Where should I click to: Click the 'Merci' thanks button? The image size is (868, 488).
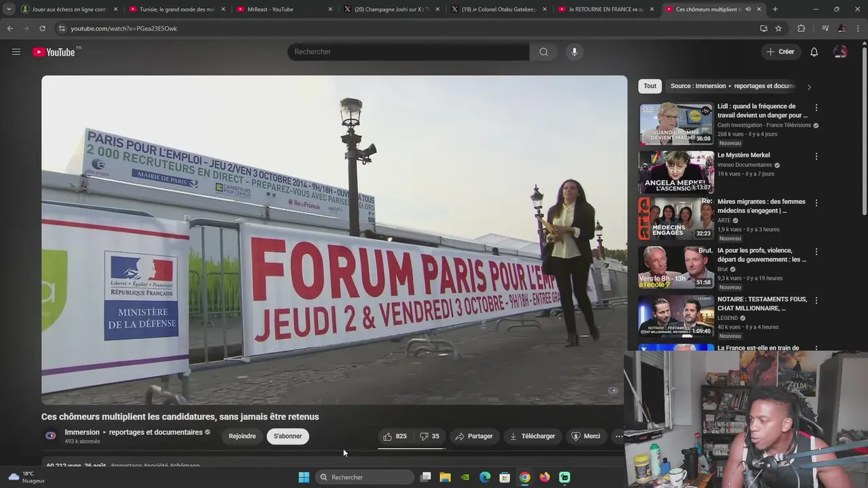586,436
